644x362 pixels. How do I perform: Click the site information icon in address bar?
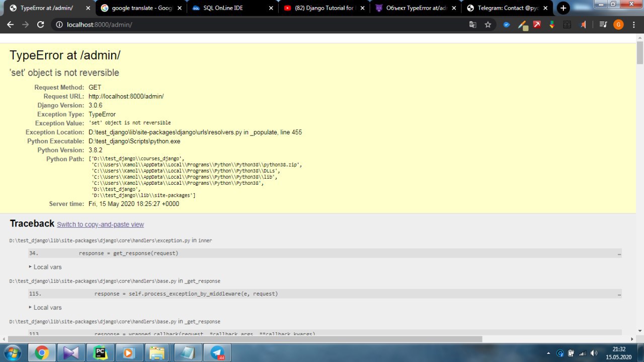coord(58,24)
